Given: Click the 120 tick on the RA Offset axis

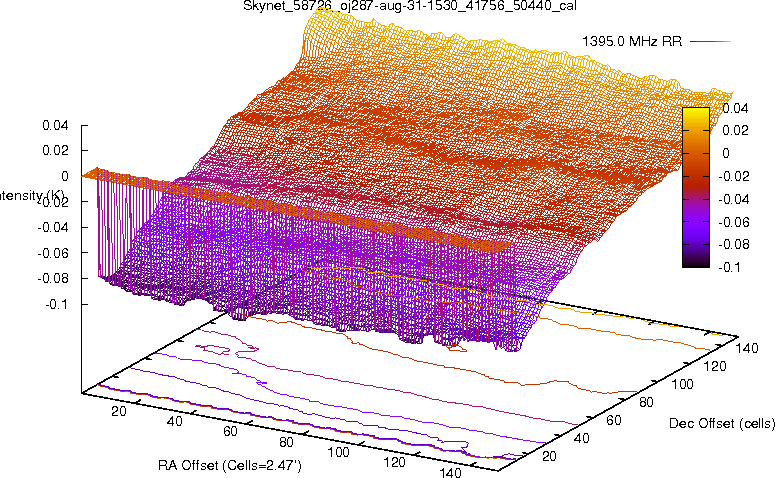Looking at the screenshot, I should 394,463.
